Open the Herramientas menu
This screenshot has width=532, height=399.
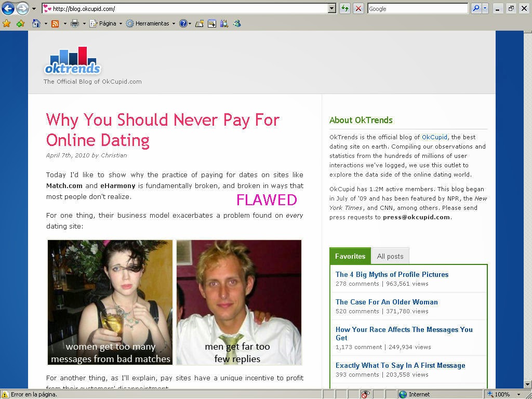[150, 23]
